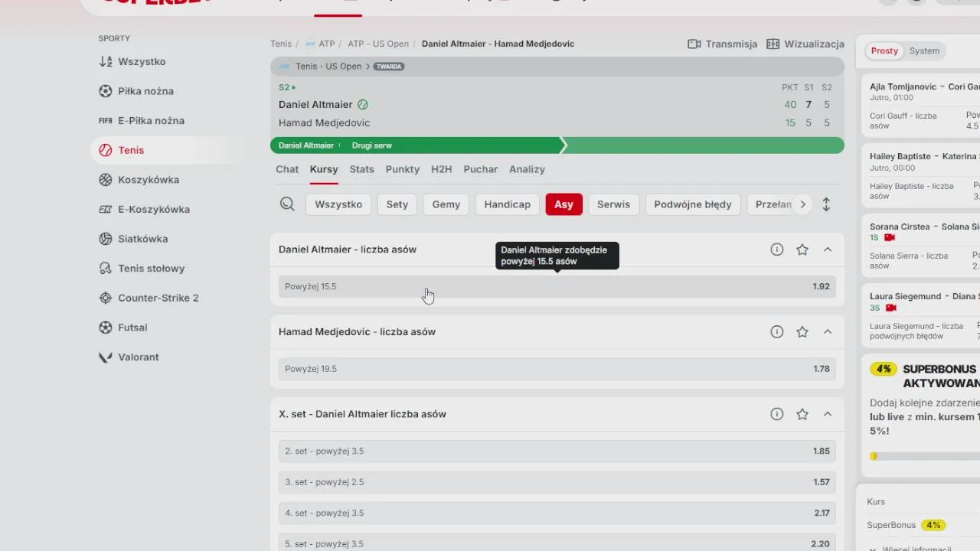Pick 2. set powyżej 3.5 odds
980x551 pixels.
pos(557,452)
